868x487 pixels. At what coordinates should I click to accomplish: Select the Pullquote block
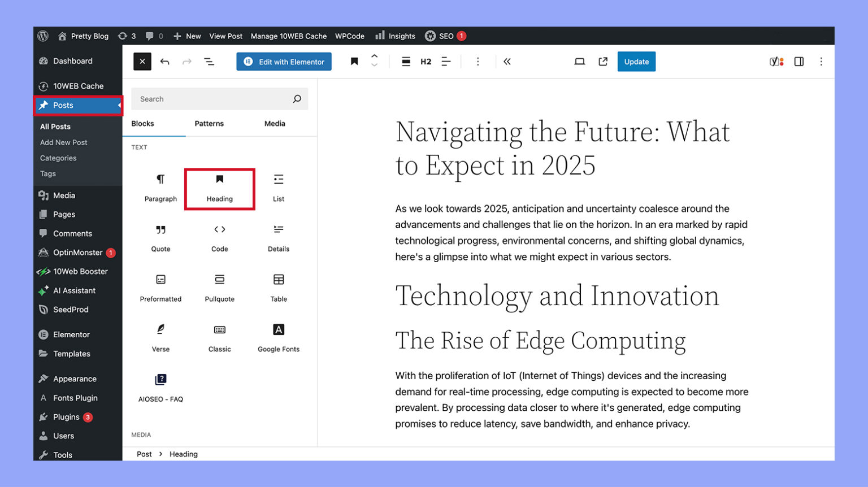click(x=219, y=287)
